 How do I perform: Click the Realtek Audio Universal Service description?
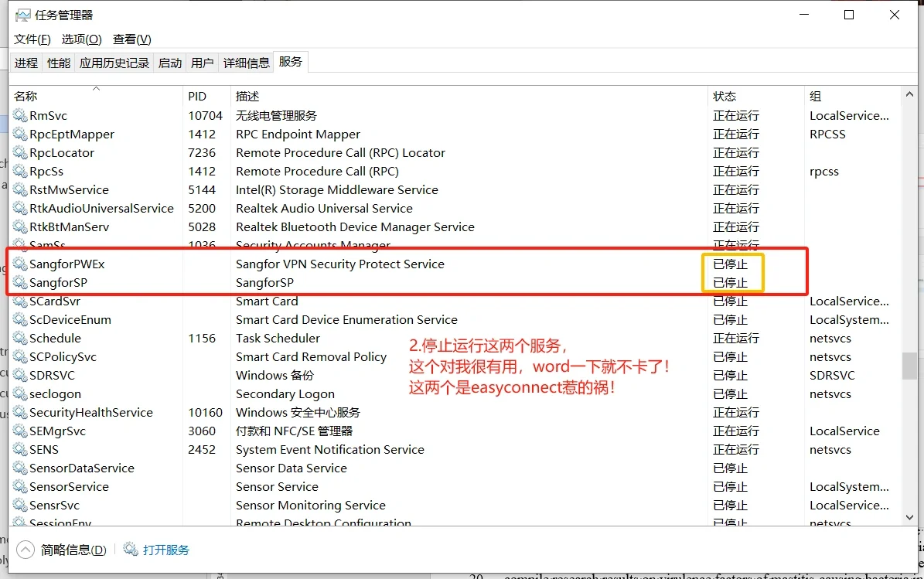click(324, 208)
